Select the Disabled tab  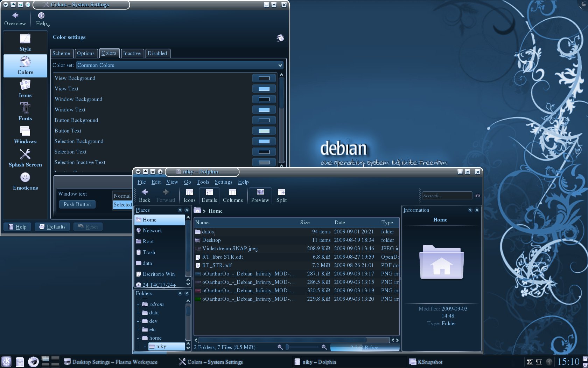157,53
